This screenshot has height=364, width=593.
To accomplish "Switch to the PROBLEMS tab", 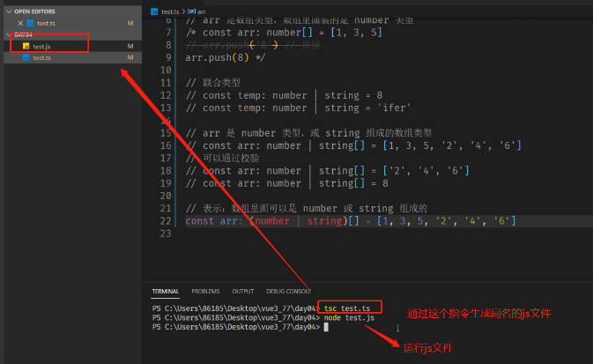I will (x=205, y=291).
